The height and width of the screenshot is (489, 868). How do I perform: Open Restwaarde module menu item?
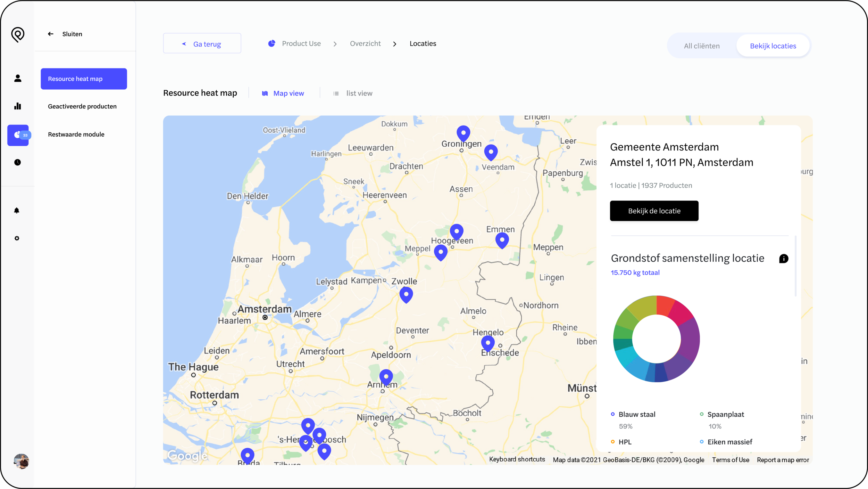click(76, 135)
